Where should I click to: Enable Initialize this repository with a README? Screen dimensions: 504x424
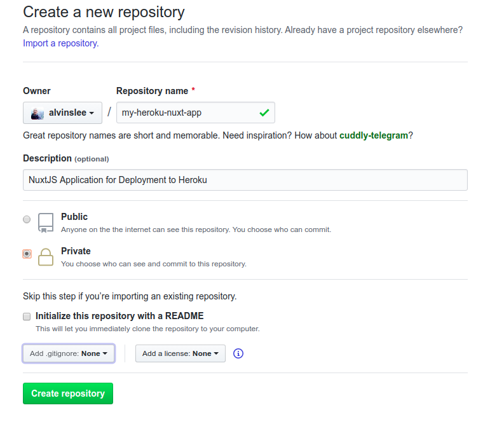27,316
